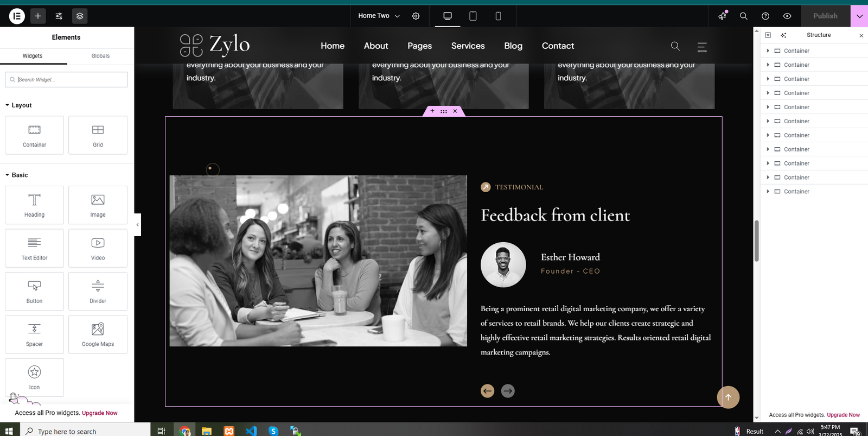Open Site Settings sliders icon
The image size is (868, 436).
coord(59,16)
